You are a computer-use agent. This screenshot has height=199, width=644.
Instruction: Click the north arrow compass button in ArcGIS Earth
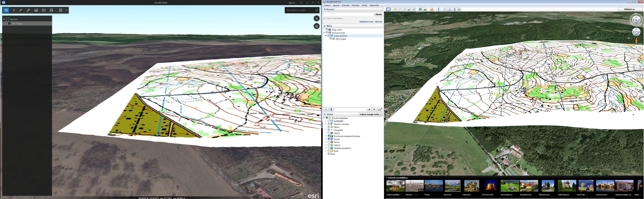316,18
